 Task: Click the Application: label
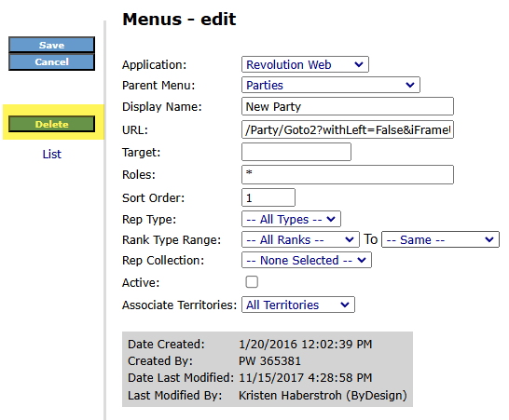pos(154,65)
